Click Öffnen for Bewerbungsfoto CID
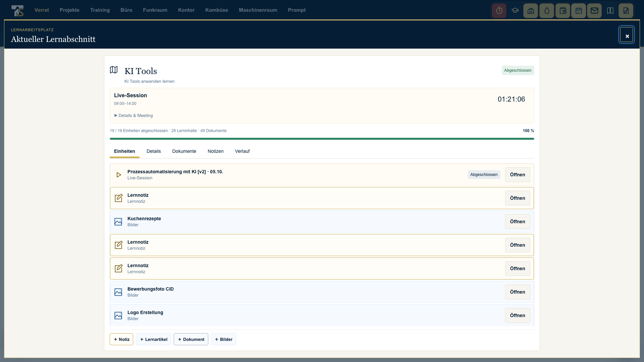 pos(518,292)
